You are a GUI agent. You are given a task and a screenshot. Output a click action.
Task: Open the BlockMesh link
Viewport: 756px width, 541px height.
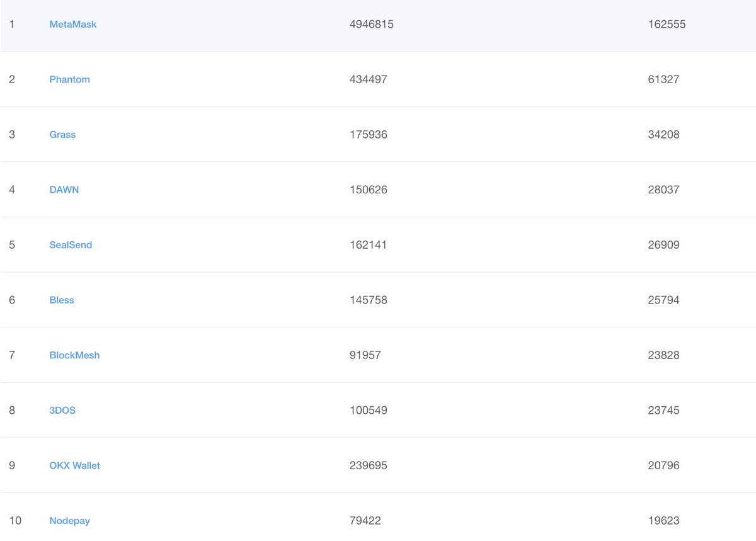pos(74,355)
